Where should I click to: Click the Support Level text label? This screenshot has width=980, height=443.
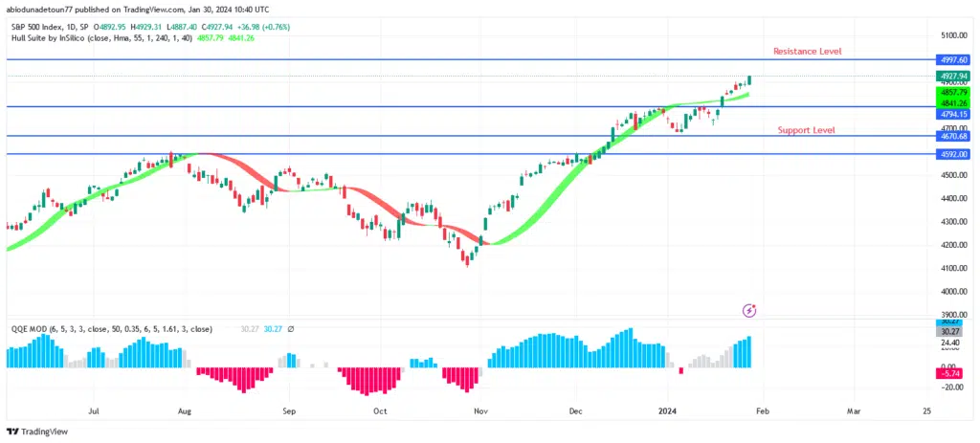[806, 129]
